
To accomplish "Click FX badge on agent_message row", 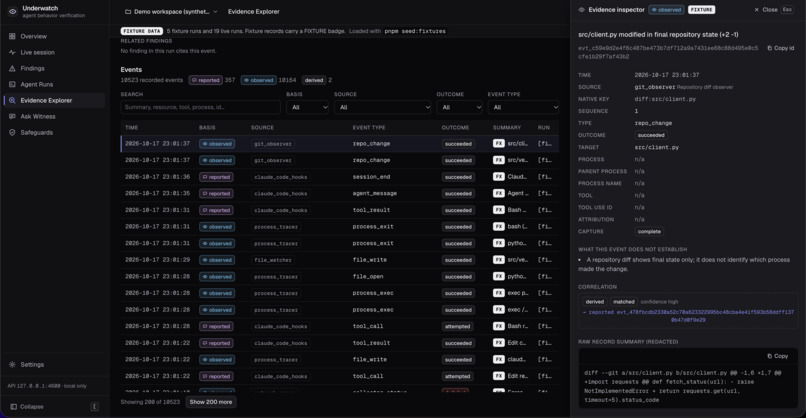I will pos(499,193).
